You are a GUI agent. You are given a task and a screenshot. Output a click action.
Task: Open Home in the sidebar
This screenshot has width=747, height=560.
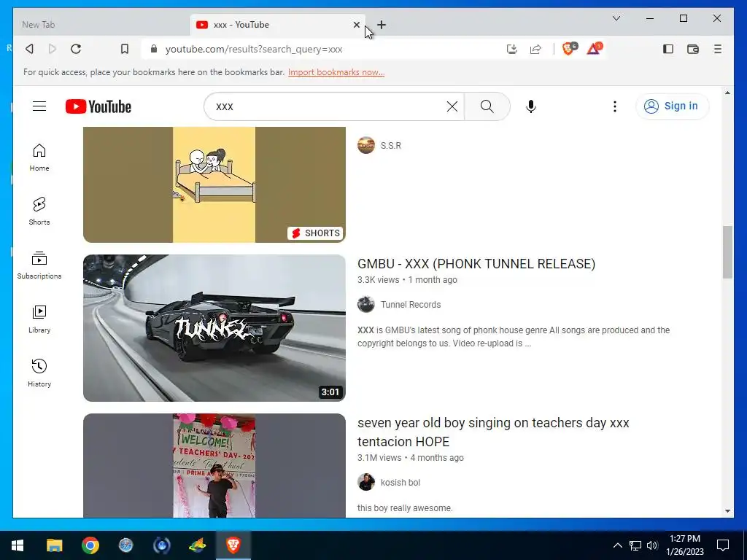tap(39, 157)
